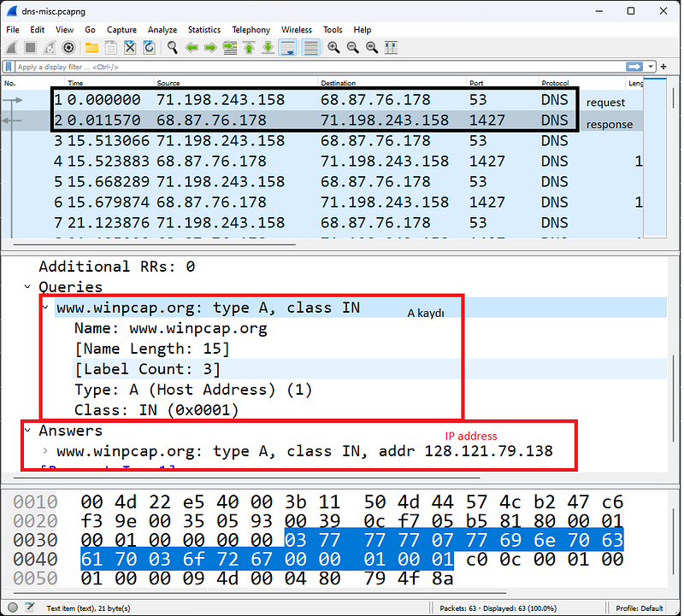Screen dimensions: 684x616
Task: Open a capture file with folder icon
Action: point(91,48)
